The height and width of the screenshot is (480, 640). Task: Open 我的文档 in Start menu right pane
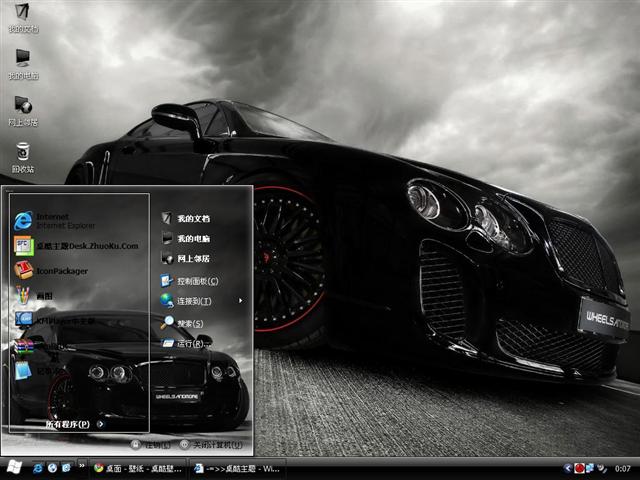coord(185,218)
